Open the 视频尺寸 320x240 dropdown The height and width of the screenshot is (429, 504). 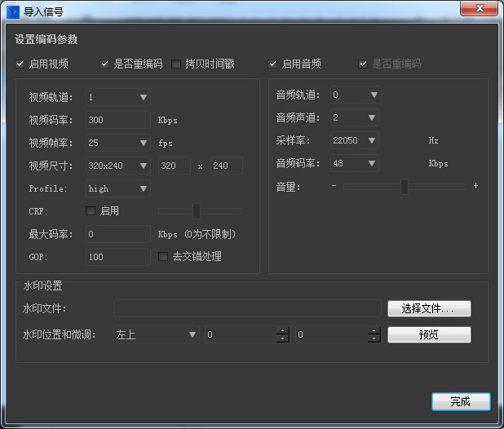click(118, 166)
